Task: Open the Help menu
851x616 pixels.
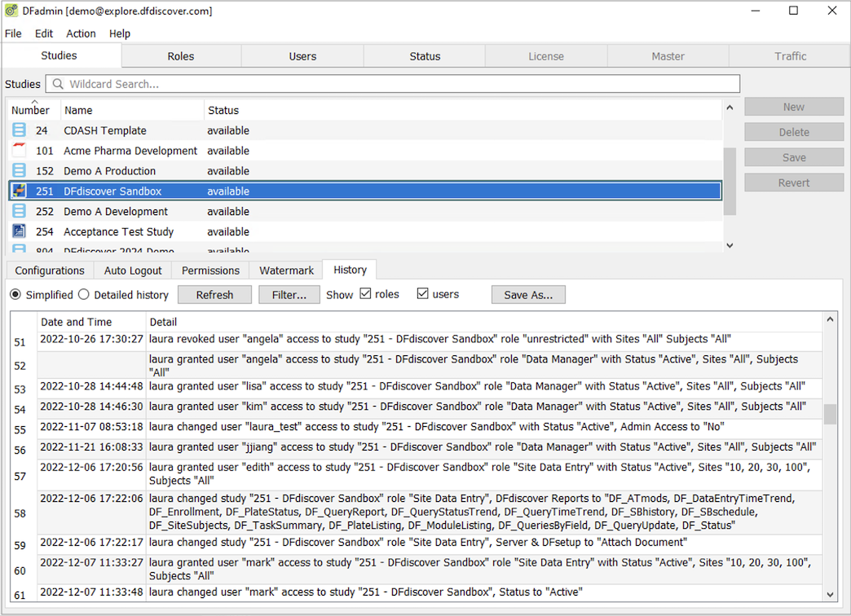Action: 119,33
